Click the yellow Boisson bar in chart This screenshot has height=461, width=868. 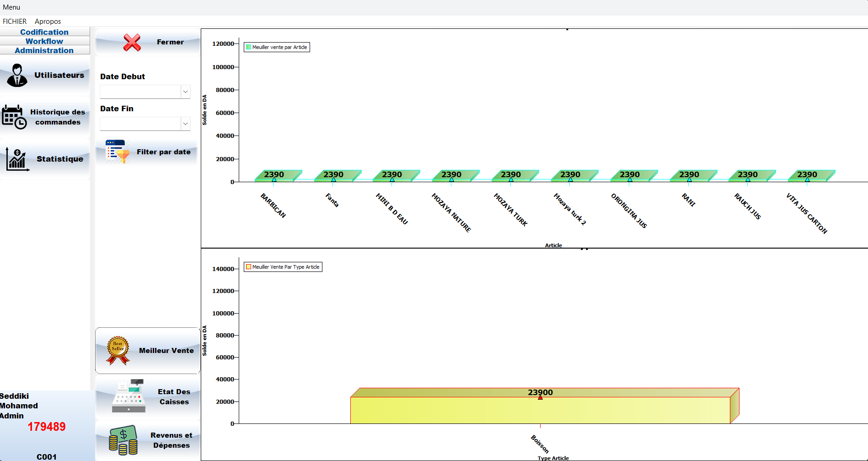540,410
